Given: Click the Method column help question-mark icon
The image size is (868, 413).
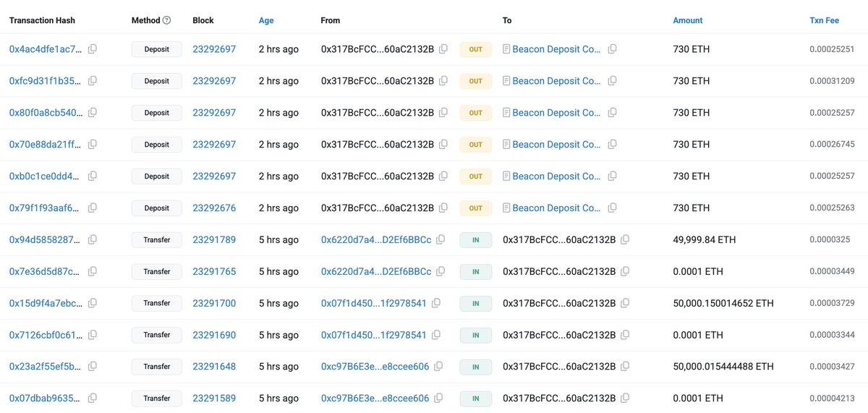Looking at the screenshot, I should pyautogui.click(x=167, y=20).
